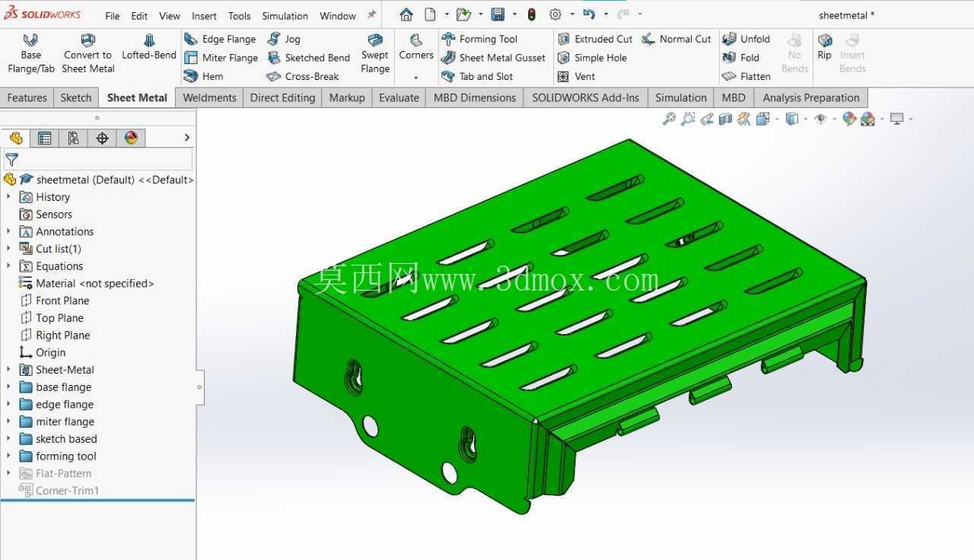974x560 pixels.
Task: Select the Normal Cut tool
Action: (676, 39)
